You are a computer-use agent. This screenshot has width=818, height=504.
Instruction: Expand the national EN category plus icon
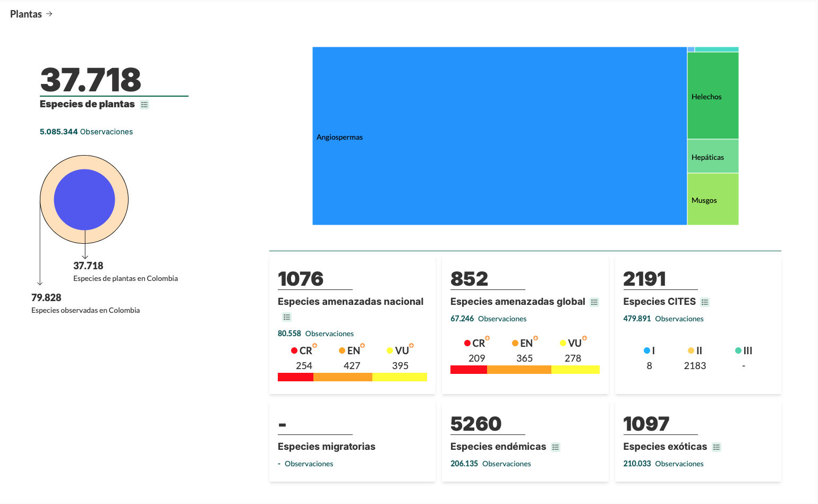click(363, 346)
